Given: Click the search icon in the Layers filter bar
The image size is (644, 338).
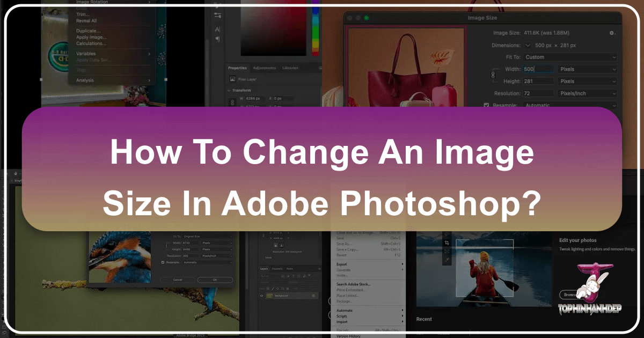Looking at the screenshot, I should [261, 276].
